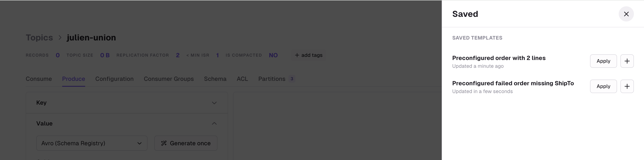Click the Generate once button
Viewport: 644px width, 160px height.
186,143
